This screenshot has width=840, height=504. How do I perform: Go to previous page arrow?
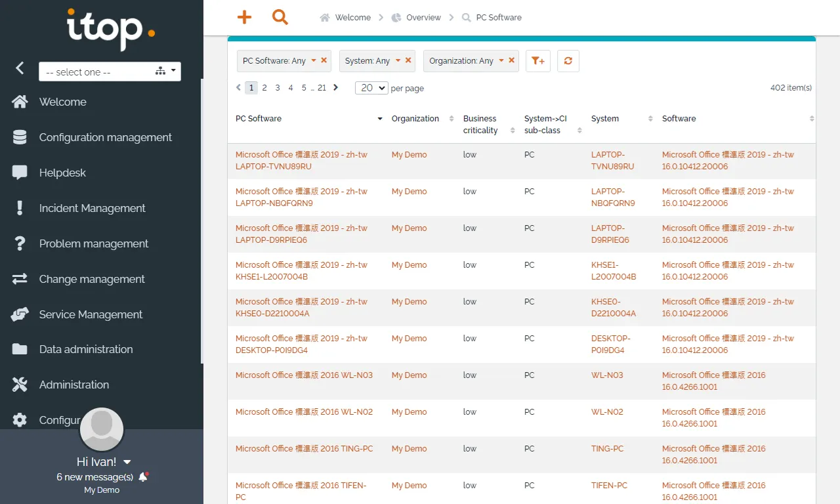(x=239, y=87)
